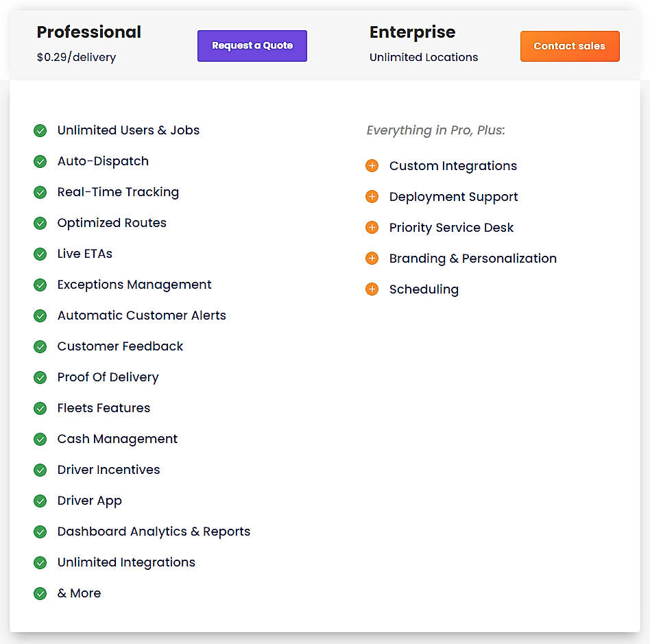Select the Enterprise plan heading
The width and height of the screenshot is (650, 644).
(413, 32)
